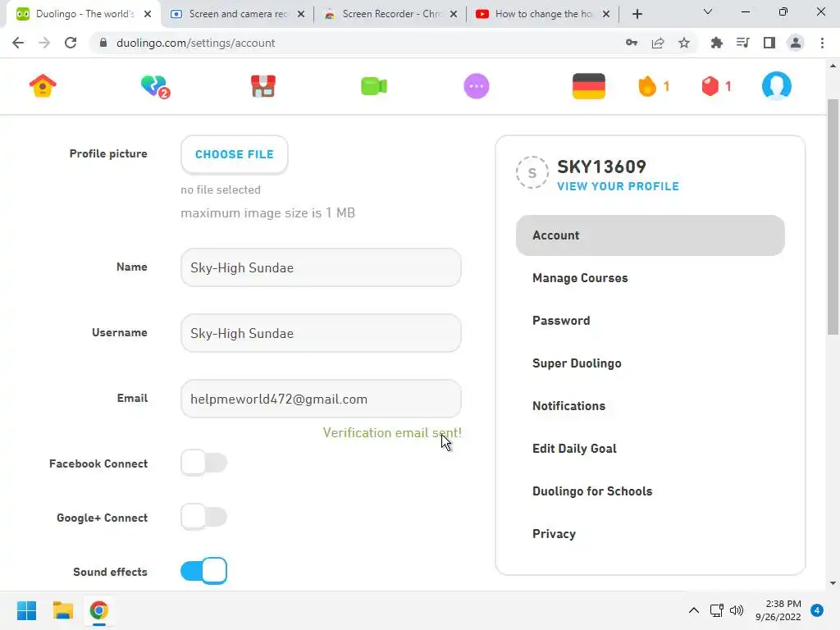
Task: Open Super Duolingo settings
Action: [577, 363]
